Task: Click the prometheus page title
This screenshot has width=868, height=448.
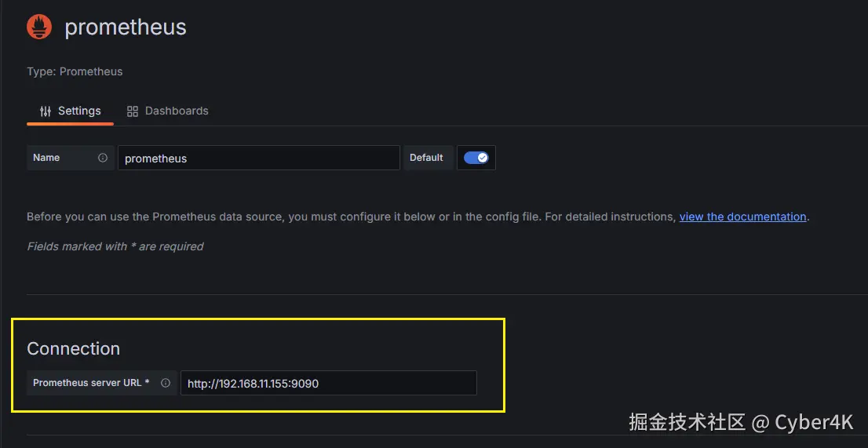Action: point(126,27)
